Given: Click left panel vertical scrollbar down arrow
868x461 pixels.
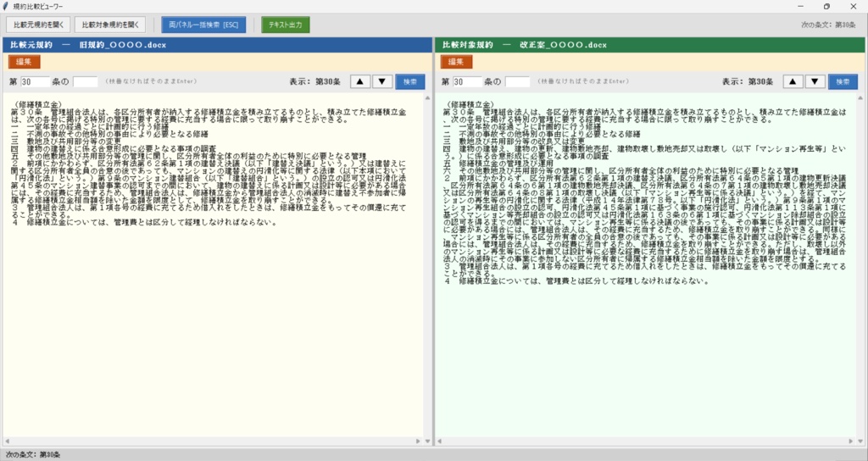Looking at the screenshot, I should point(427,441).
